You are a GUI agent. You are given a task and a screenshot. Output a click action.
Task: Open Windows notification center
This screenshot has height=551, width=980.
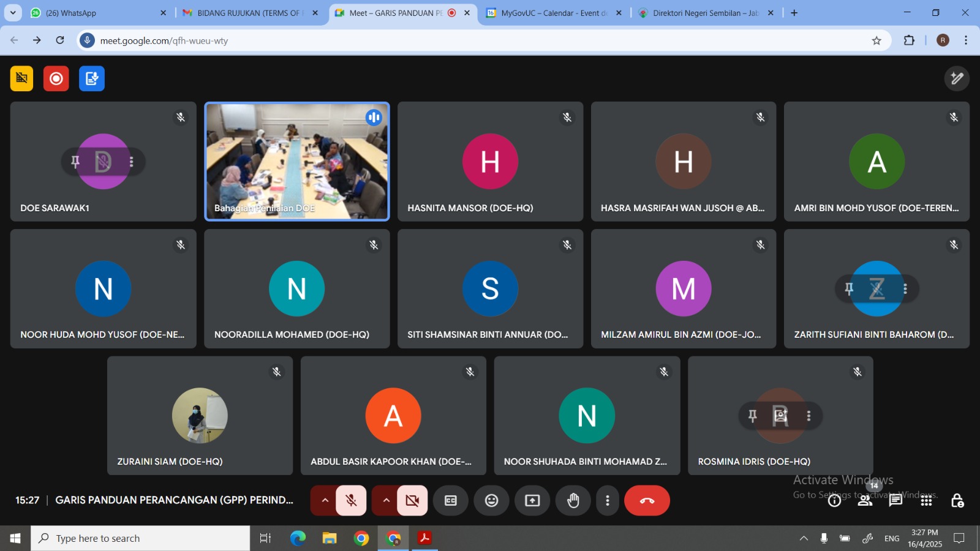(959, 538)
